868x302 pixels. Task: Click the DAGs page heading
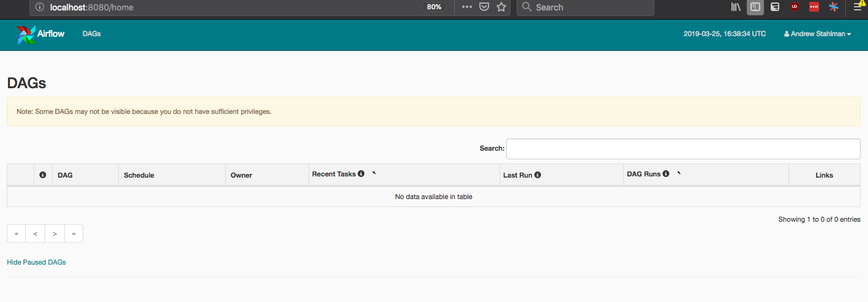pyautogui.click(x=26, y=83)
